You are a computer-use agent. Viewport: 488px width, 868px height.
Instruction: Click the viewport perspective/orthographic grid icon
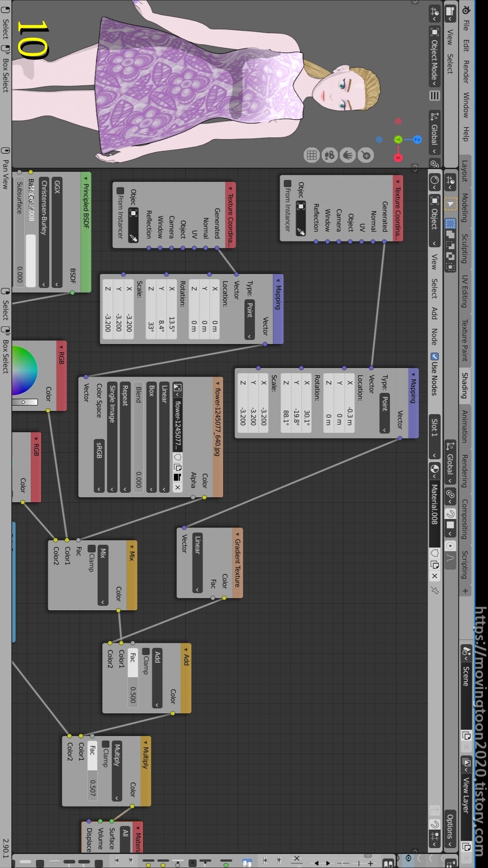pos(311,155)
